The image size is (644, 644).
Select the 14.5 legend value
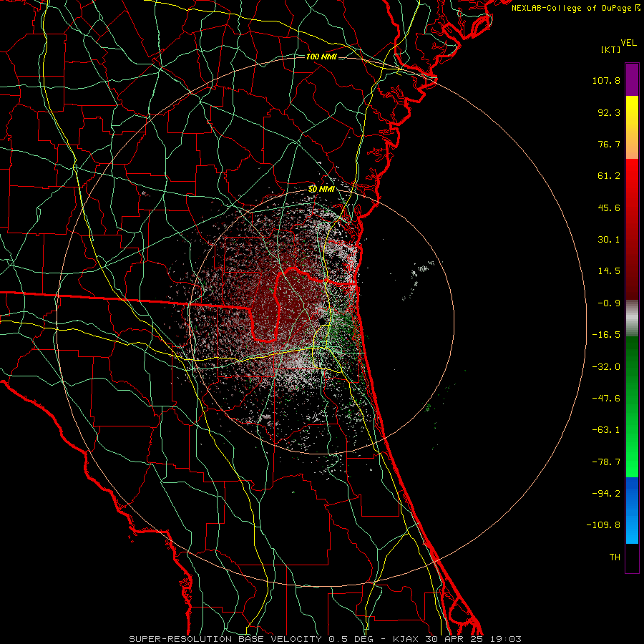tap(609, 271)
